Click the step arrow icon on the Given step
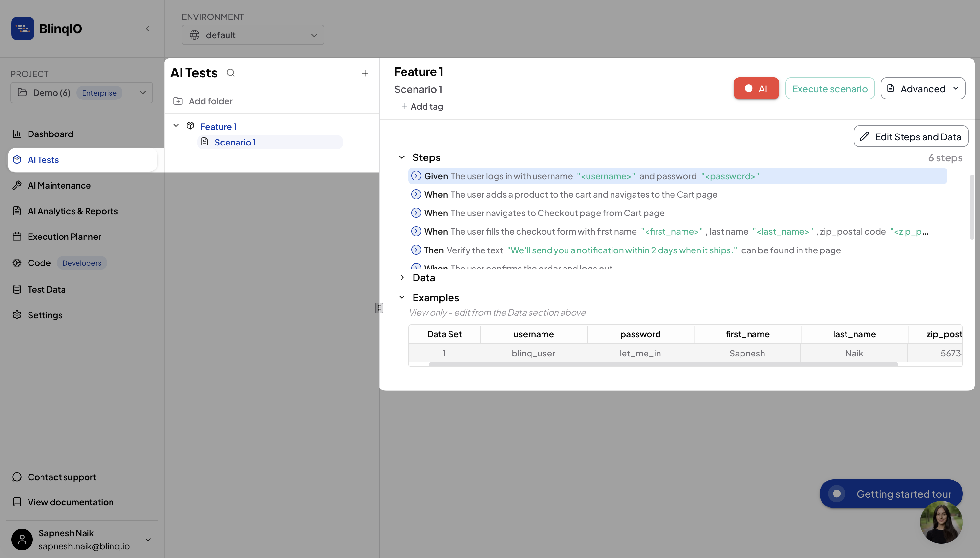The width and height of the screenshot is (980, 558). (x=416, y=176)
